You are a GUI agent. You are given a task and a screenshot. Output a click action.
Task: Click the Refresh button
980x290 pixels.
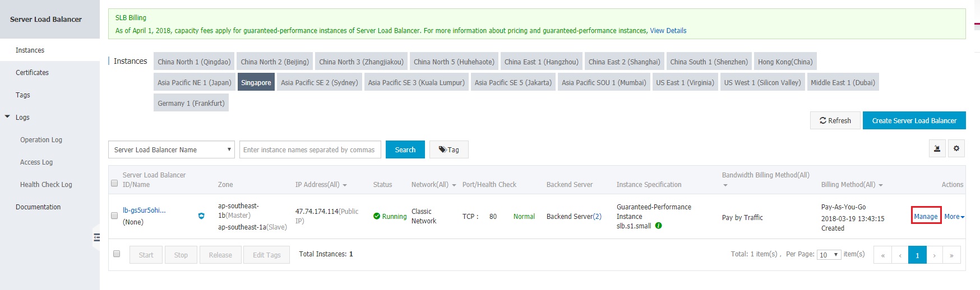835,120
